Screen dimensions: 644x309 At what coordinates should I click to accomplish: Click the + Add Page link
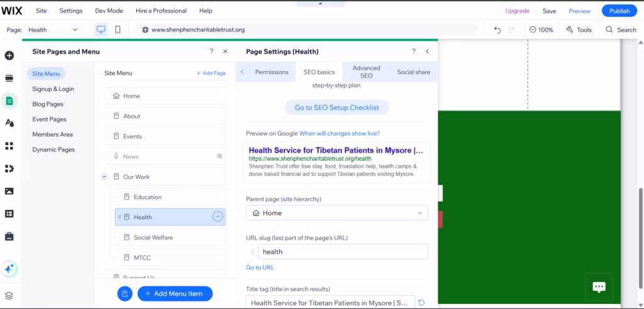pos(211,73)
